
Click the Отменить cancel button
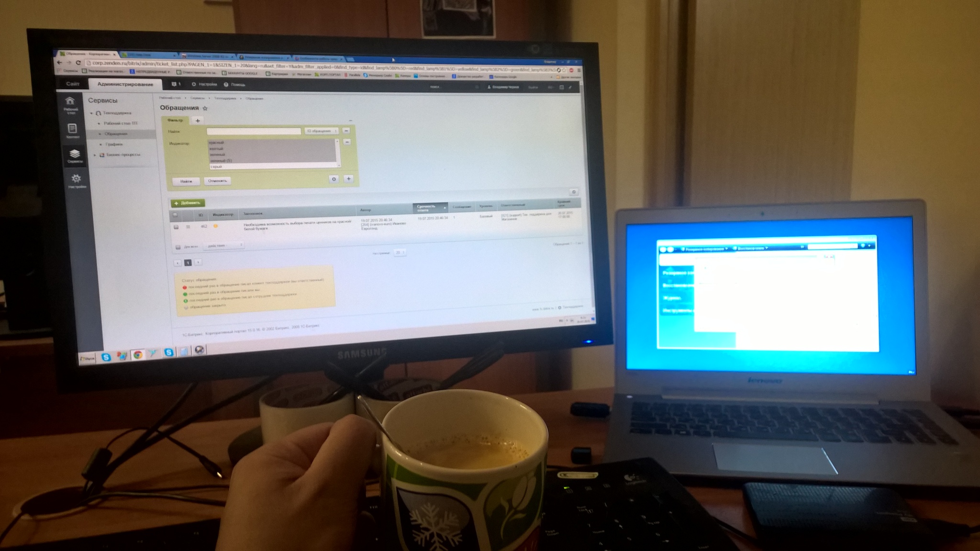(217, 180)
